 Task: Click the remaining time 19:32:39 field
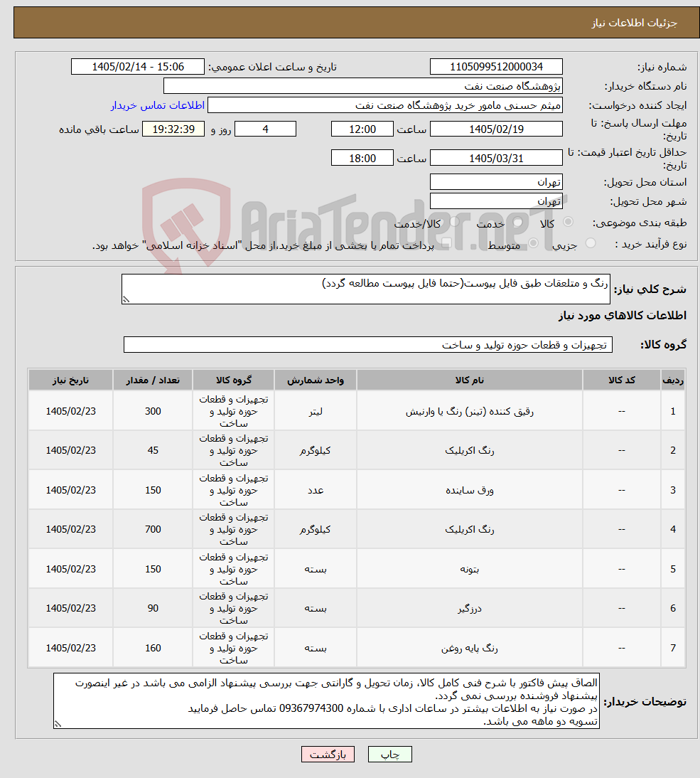[173, 129]
